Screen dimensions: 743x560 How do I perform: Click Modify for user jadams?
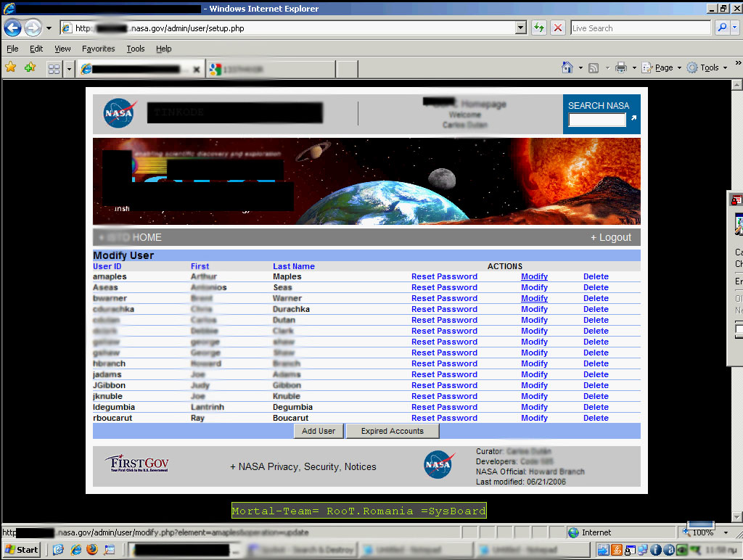click(534, 375)
